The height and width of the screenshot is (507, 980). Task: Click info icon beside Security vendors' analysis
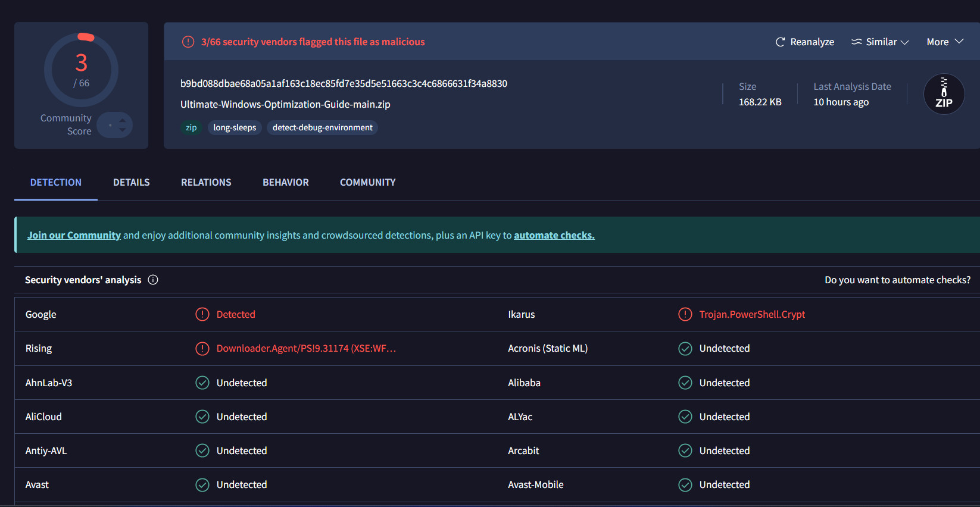pyautogui.click(x=153, y=280)
